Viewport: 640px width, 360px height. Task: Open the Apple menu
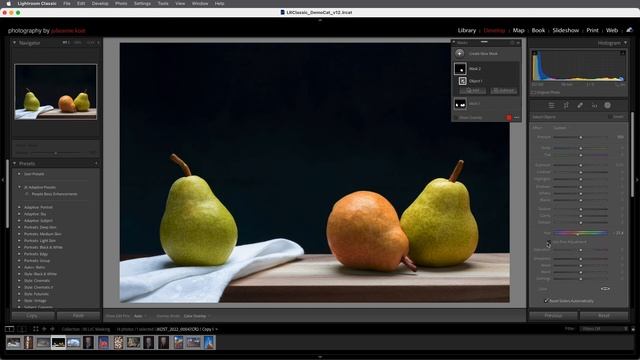click(8, 3)
